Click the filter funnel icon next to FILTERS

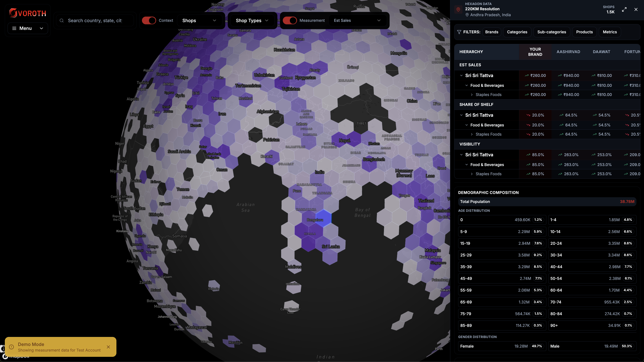tap(459, 32)
